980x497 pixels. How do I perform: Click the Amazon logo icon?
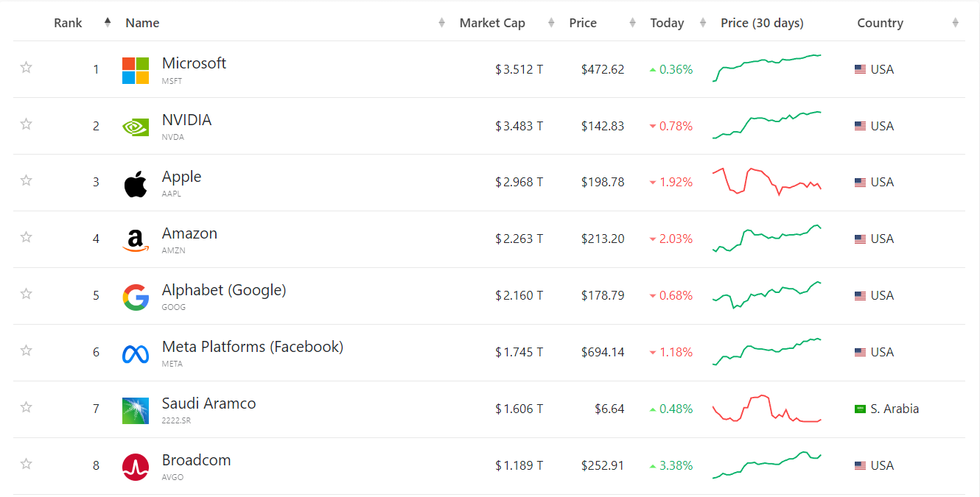click(x=136, y=241)
